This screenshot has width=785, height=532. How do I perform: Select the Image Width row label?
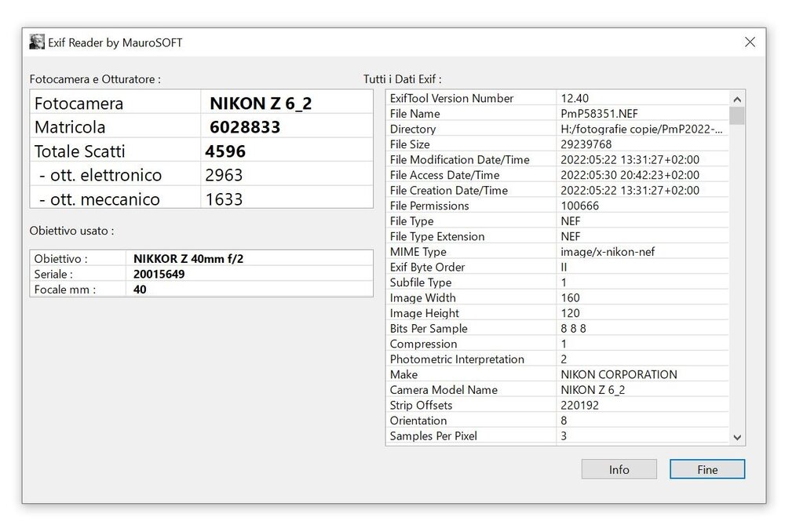coord(423,298)
